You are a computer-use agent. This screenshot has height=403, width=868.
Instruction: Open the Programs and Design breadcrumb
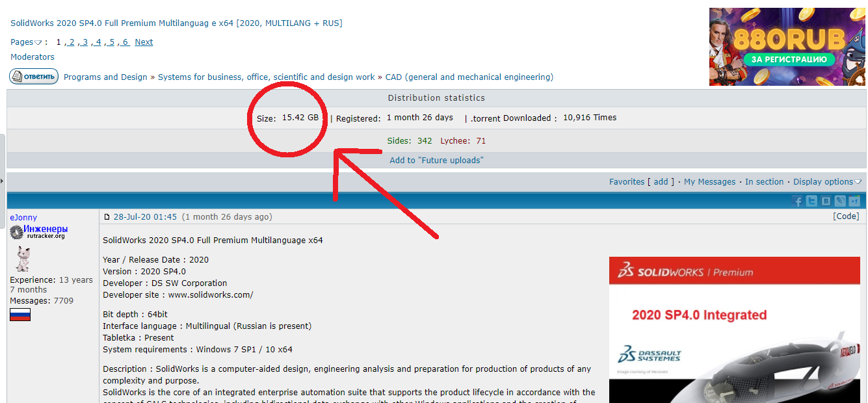105,77
